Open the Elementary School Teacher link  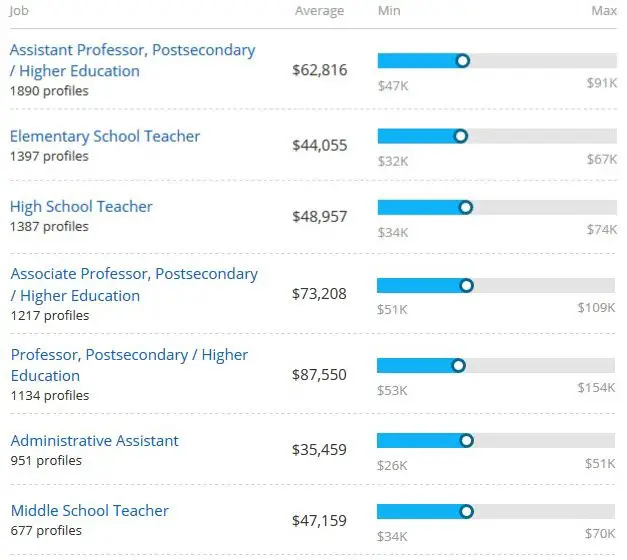tap(105, 136)
